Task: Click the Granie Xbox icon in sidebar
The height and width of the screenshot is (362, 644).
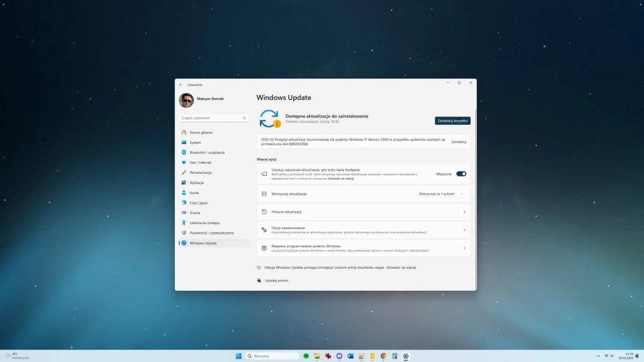Action: point(185,212)
